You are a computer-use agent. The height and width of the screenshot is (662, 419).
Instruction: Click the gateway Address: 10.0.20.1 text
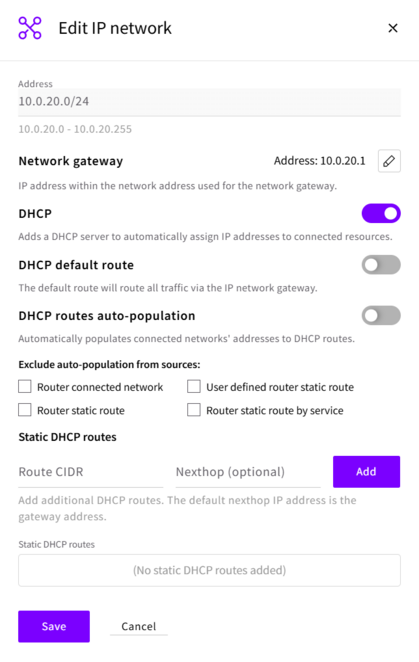319,161
